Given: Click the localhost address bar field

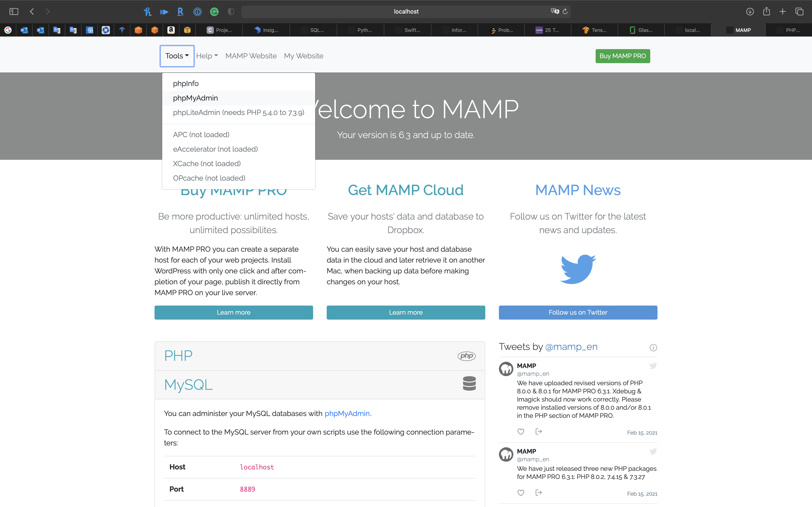Looking at the screenshot, I should coord(406,11).
